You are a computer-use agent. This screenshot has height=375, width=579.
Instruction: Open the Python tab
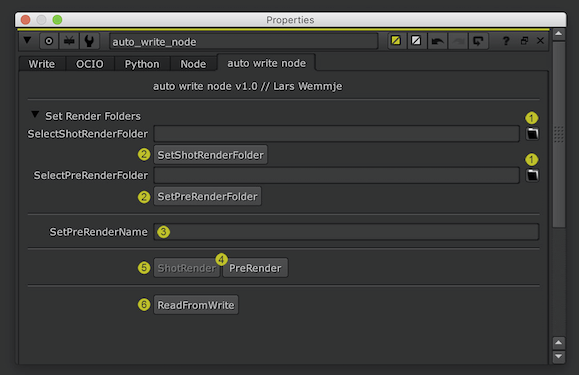pyautogui.click(x=142, y=64)
